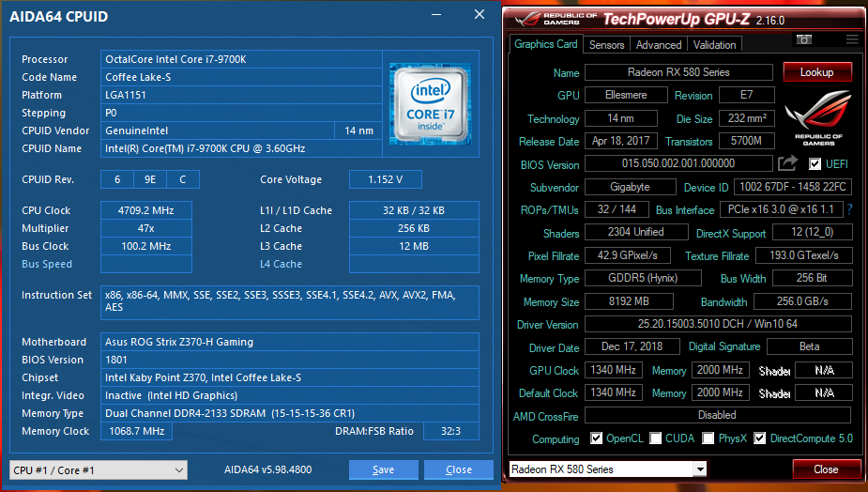Open the CPU #1 / Core #1 dropdown
Screen dimensions: 868x492
99,469
